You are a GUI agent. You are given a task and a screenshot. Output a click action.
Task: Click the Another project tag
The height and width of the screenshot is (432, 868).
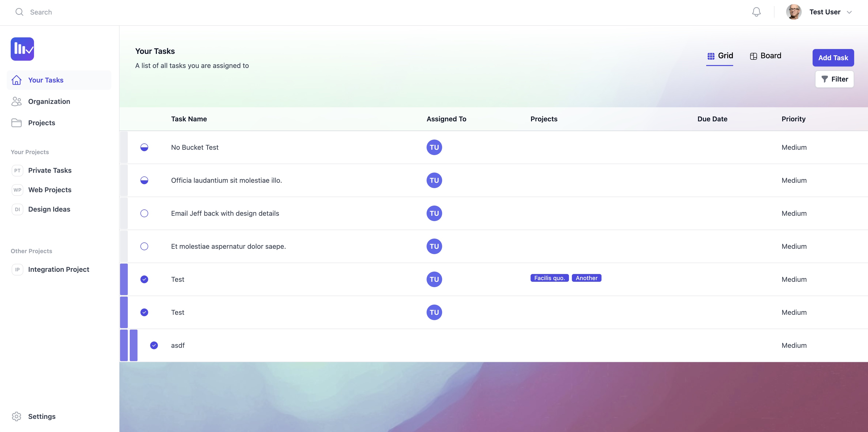point(586,278)
